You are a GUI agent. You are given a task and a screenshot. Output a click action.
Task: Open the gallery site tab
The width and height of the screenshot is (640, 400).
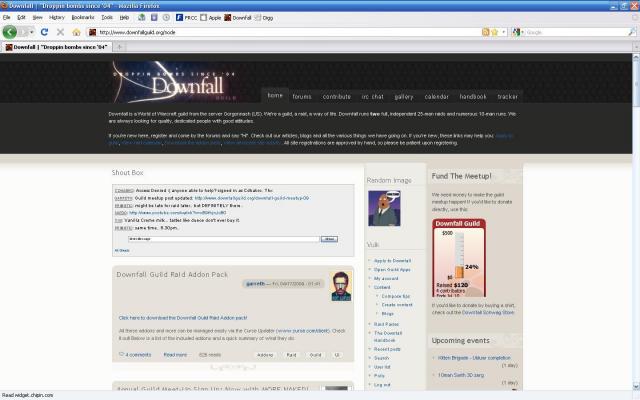404,96
